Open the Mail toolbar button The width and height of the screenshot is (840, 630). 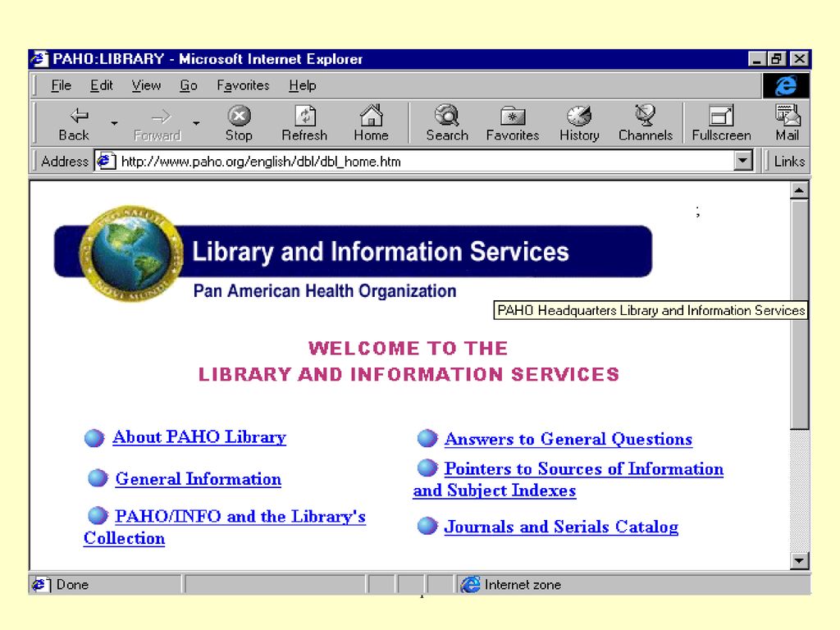point(787,124)
